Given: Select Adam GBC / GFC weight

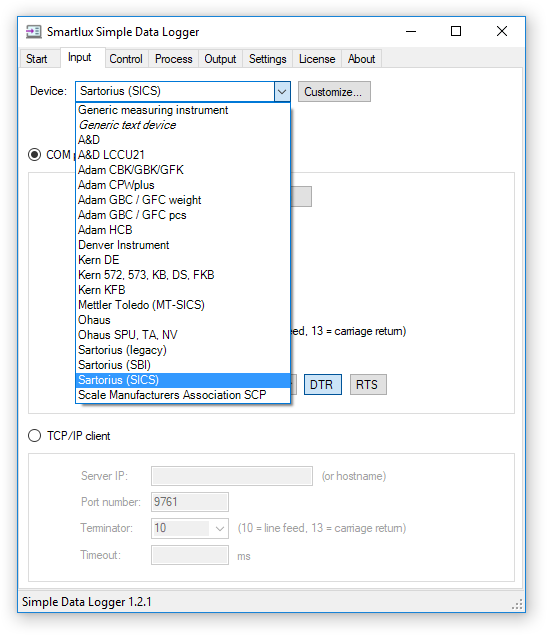Looking at the screenshot, I should [183, 200].
